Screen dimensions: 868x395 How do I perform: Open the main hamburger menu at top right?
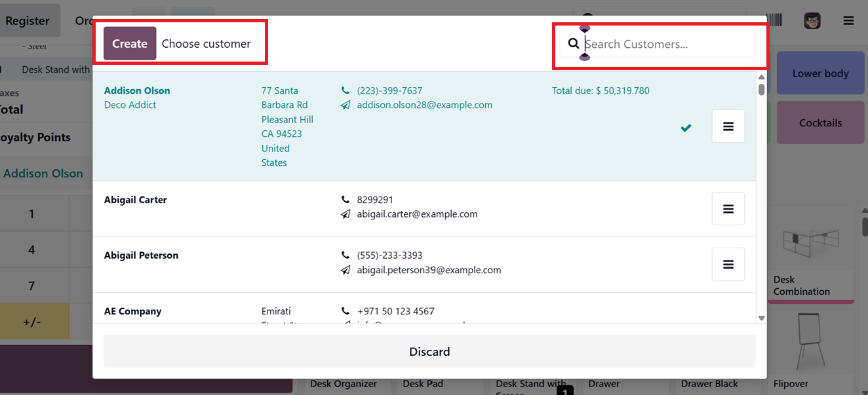tap(848, 21)
